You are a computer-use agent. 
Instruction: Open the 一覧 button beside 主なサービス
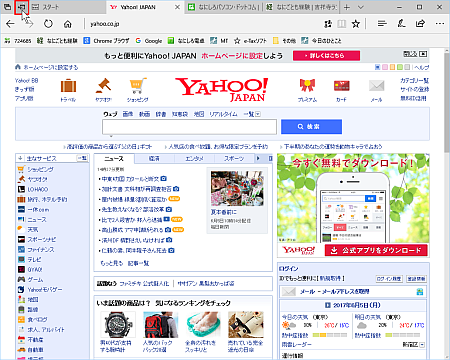coord(82,158)
